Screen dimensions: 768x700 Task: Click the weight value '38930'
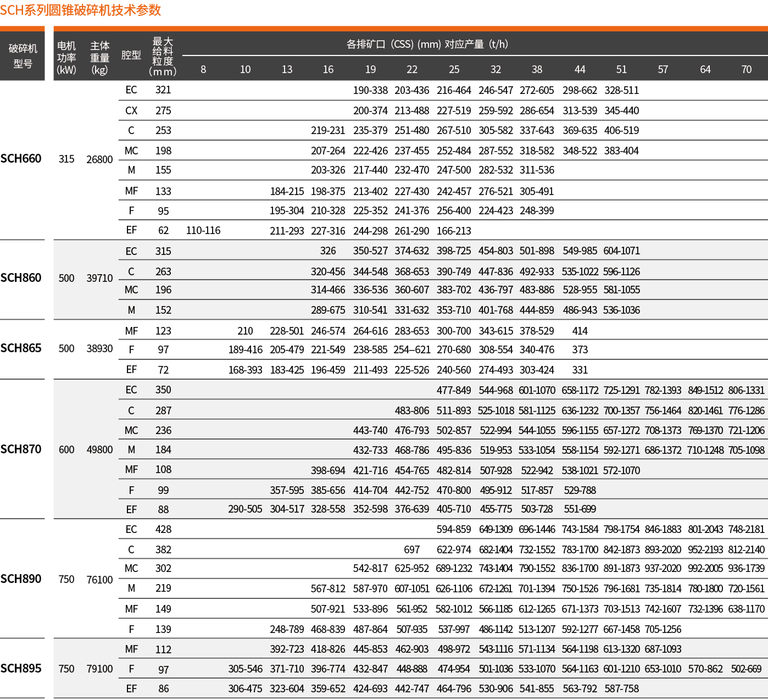pos(99,349)
